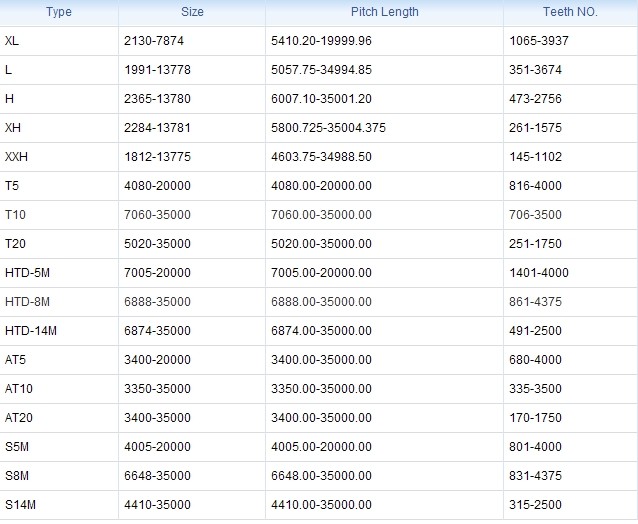Click pitch length 6888.00-35000.00
638x524 pixels.
(x=321, y=302)
